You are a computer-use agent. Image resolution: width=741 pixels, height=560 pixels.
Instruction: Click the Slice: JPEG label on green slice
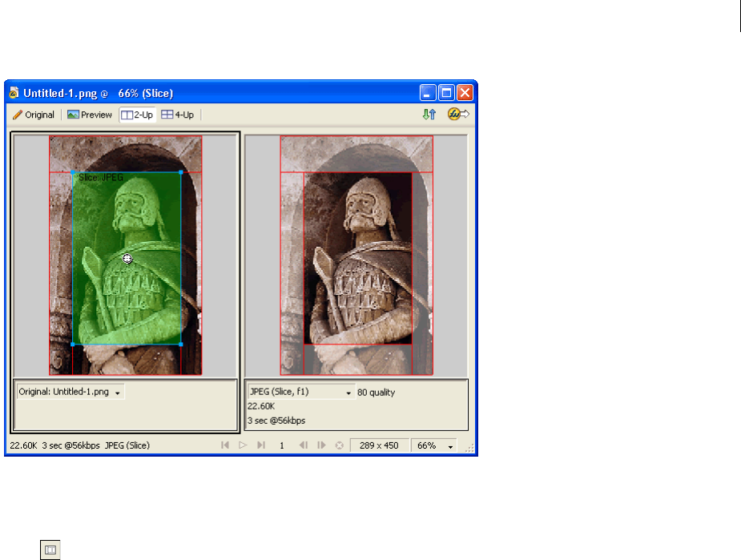pos(101,178)
